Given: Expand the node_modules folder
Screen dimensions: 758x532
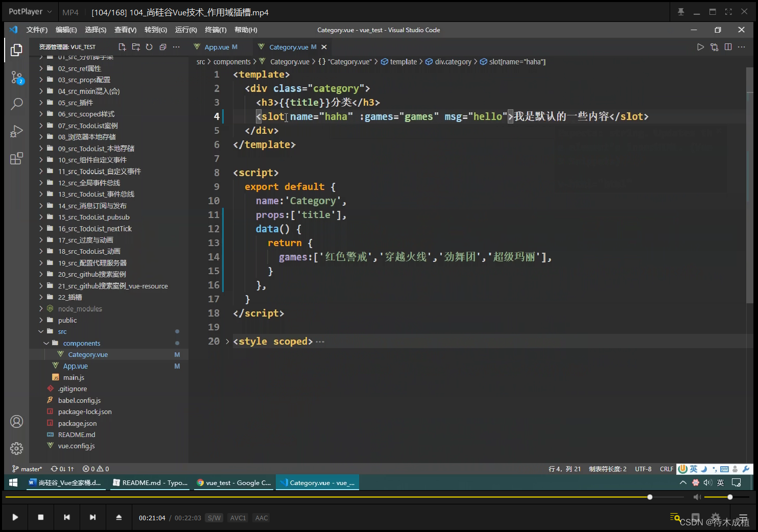Looking at the screenshot, I should coord(41,308).
